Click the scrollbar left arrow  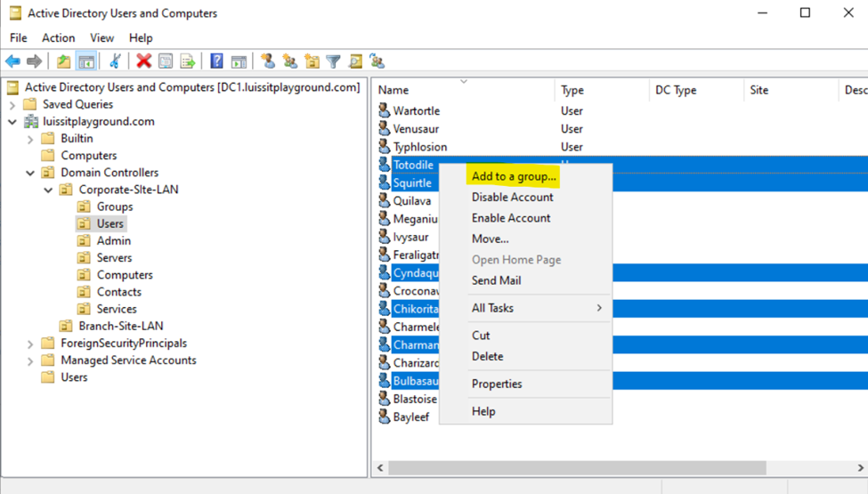tap(380, 467)
